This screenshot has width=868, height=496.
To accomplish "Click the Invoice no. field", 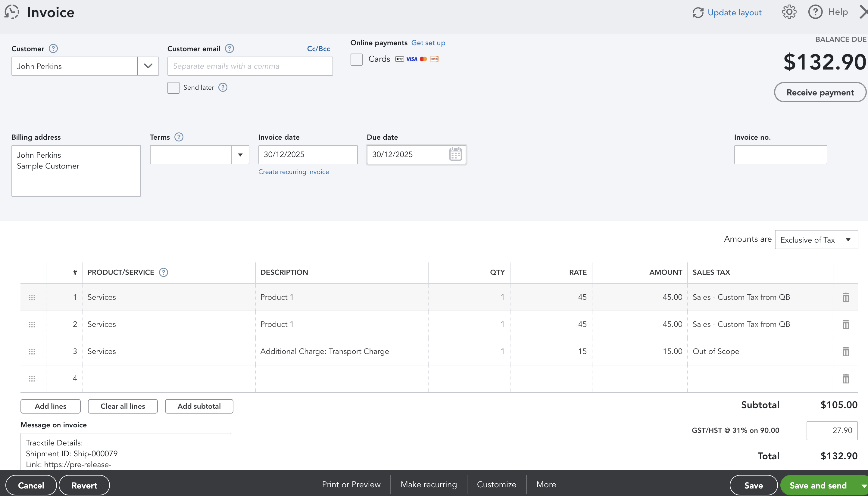I will click(780, 155).
